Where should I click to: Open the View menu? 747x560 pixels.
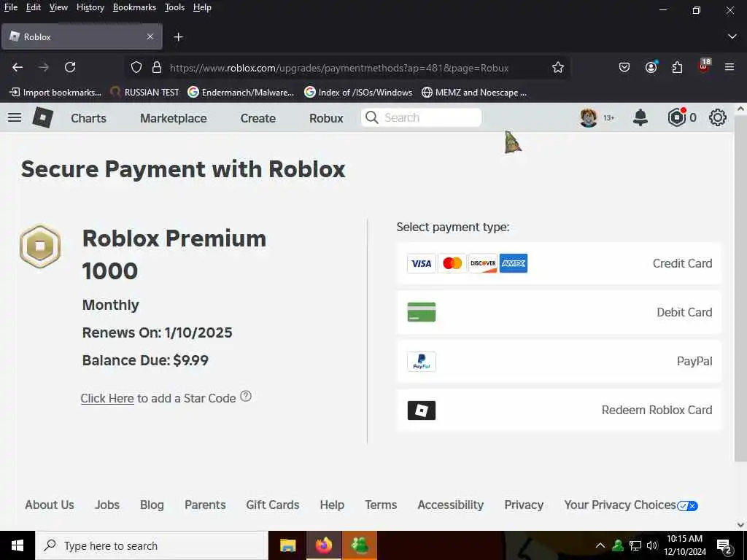coord(58,7)
